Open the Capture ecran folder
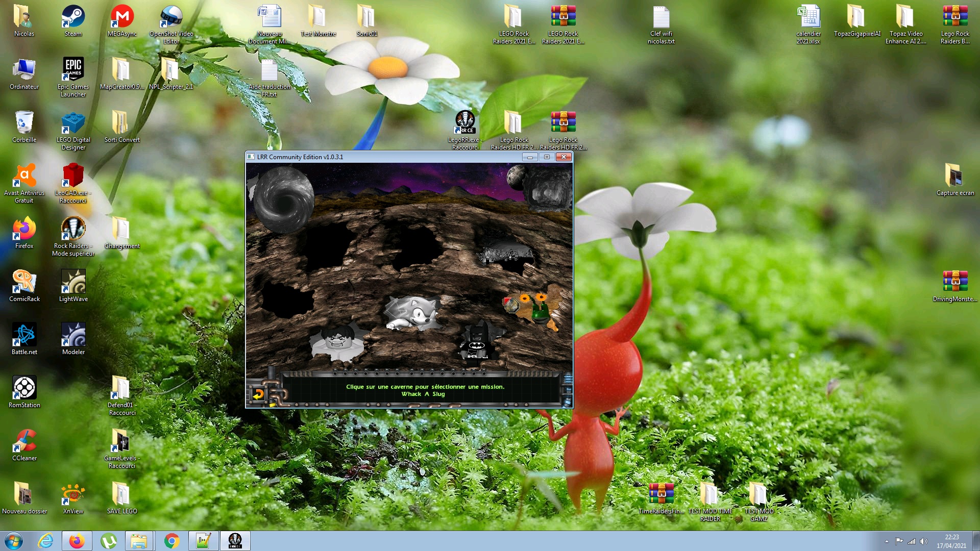Image resolution: width=980 pixels, height=551 pixels. click(x=955, y=180)
